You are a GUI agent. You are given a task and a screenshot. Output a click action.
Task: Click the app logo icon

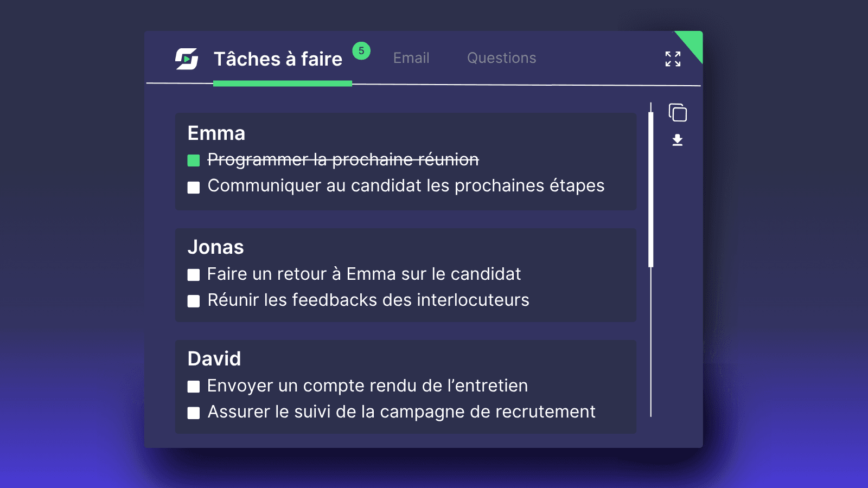pyautogui.click(x=187, y=59)
